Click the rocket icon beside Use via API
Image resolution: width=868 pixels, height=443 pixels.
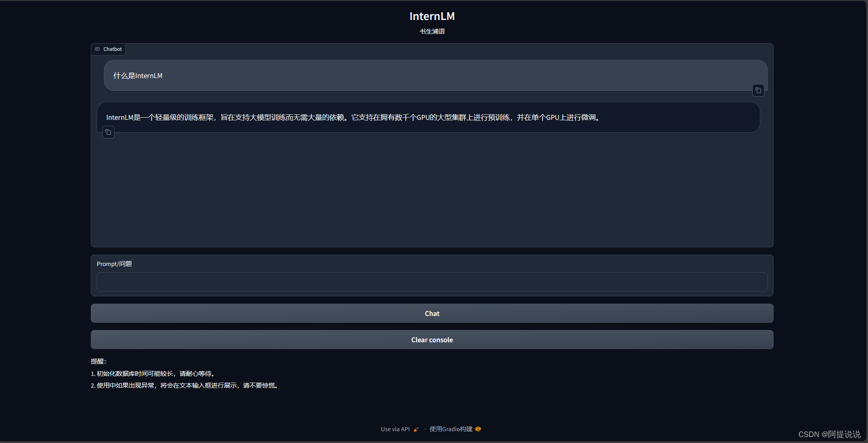point(416,429)
